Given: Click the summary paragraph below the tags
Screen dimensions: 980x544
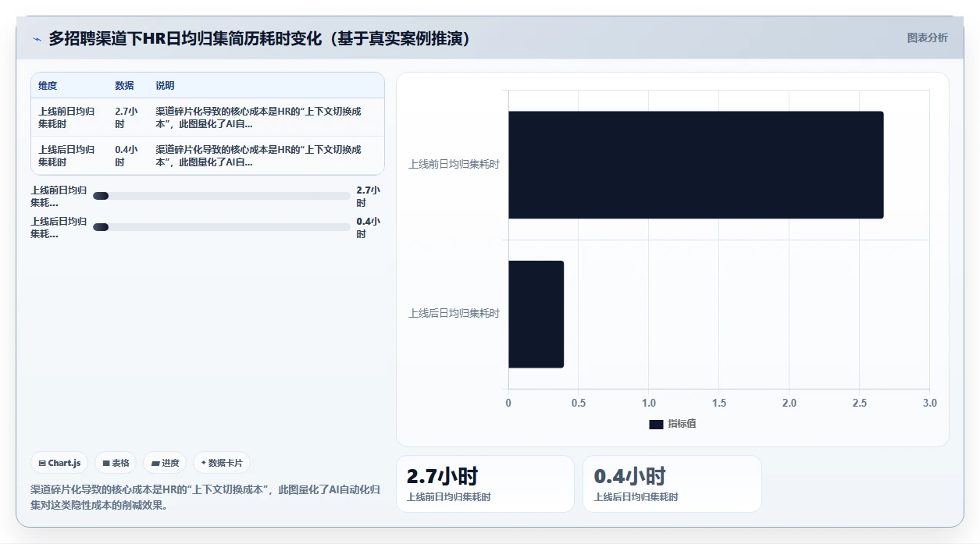Looking at the screenshot, I should [205, 497].
